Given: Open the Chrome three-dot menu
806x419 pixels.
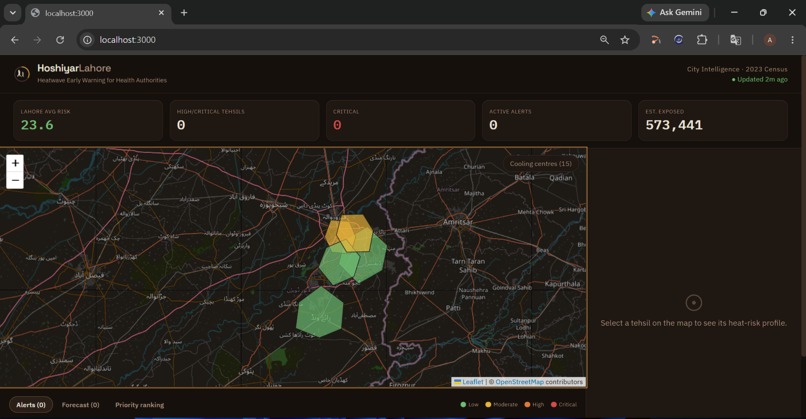Looking at the screenshot, I should coord(792,40).
